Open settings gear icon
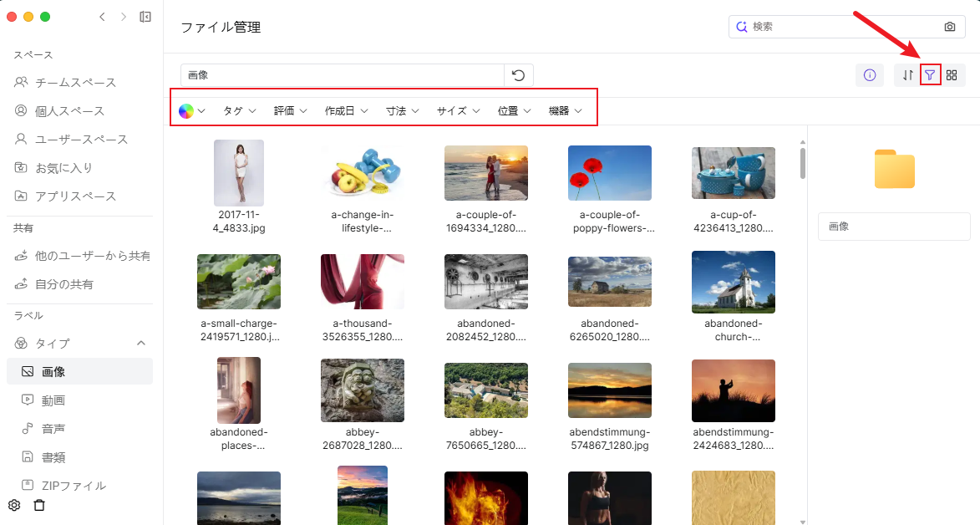 tap(14, 505)
